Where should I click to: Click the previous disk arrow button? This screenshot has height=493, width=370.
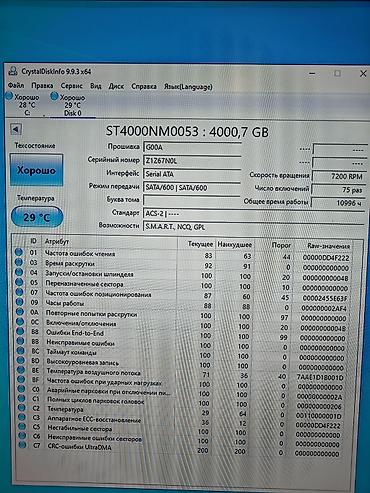pos(16,129)
